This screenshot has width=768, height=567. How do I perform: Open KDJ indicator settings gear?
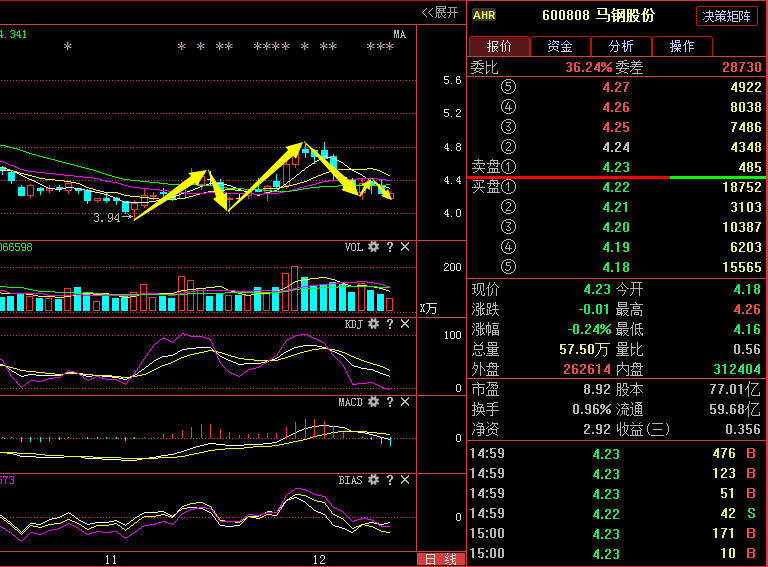(373, 324)
